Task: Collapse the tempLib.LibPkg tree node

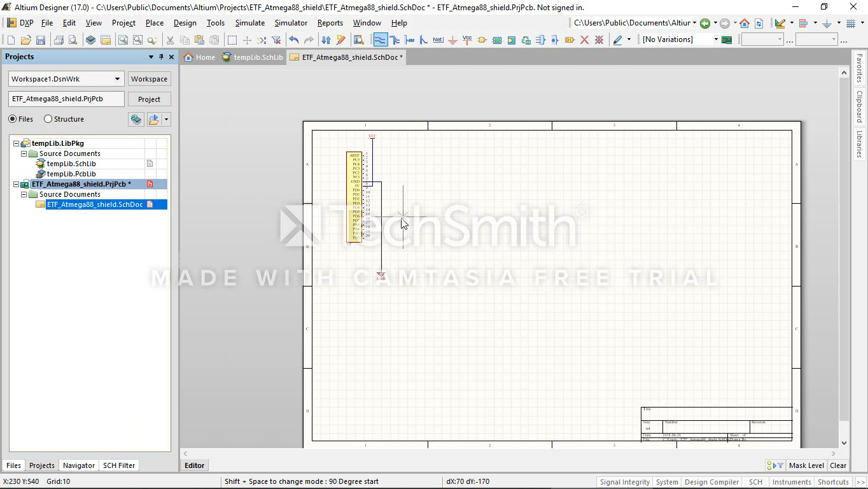Action: click(x=17, y=143)
